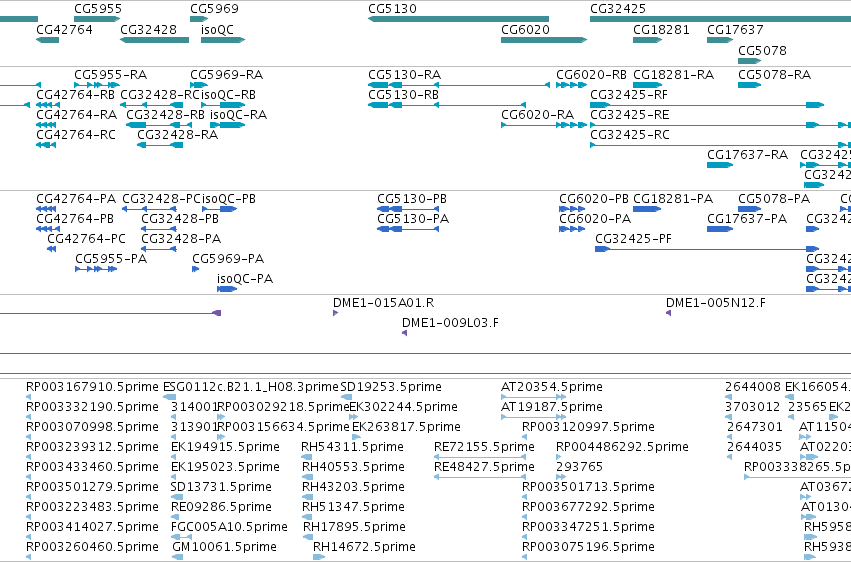Click the AT20354.5prime EST label
This screenshot has width=851, height=562.
pos(551,387)
